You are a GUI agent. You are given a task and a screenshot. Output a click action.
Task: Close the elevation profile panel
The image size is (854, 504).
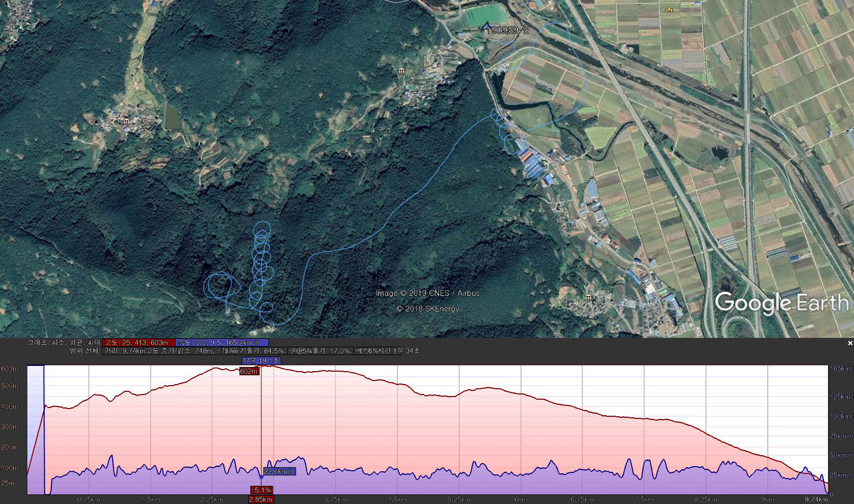[850, 343]
